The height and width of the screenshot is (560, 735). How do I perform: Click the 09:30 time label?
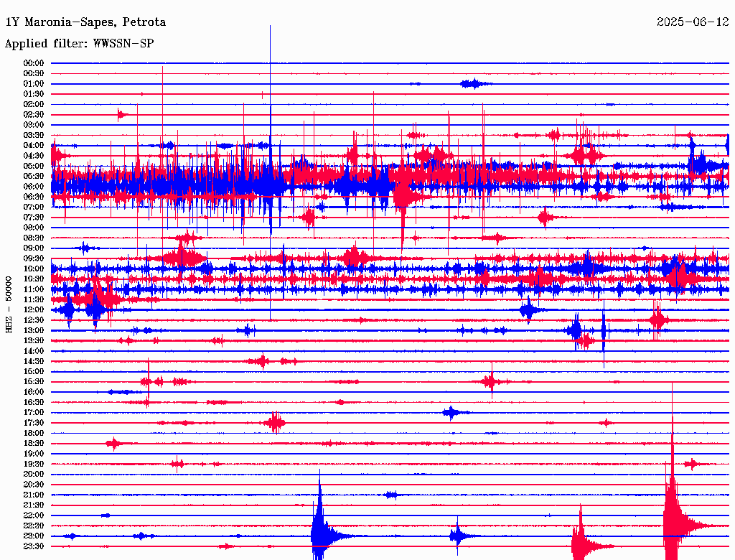[34, 258]
